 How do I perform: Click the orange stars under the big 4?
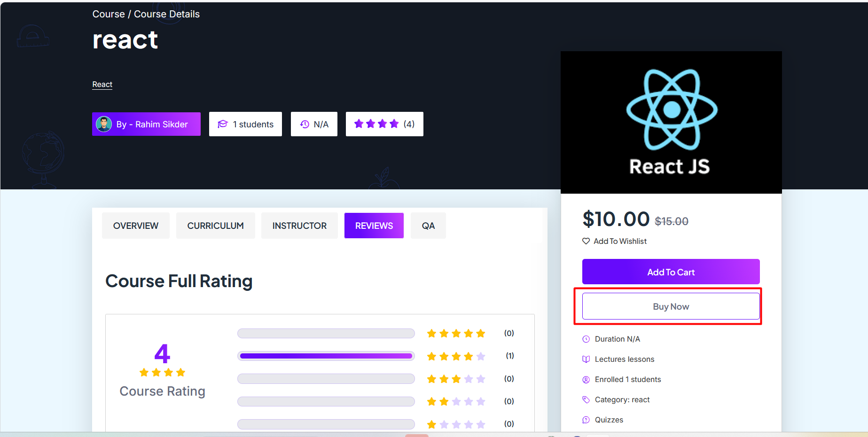(163, 373)
